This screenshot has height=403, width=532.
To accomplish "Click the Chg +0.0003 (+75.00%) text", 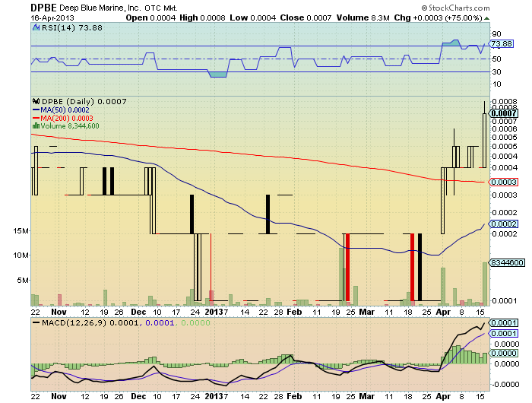I will pyautogui.click(x=438, y=18).
